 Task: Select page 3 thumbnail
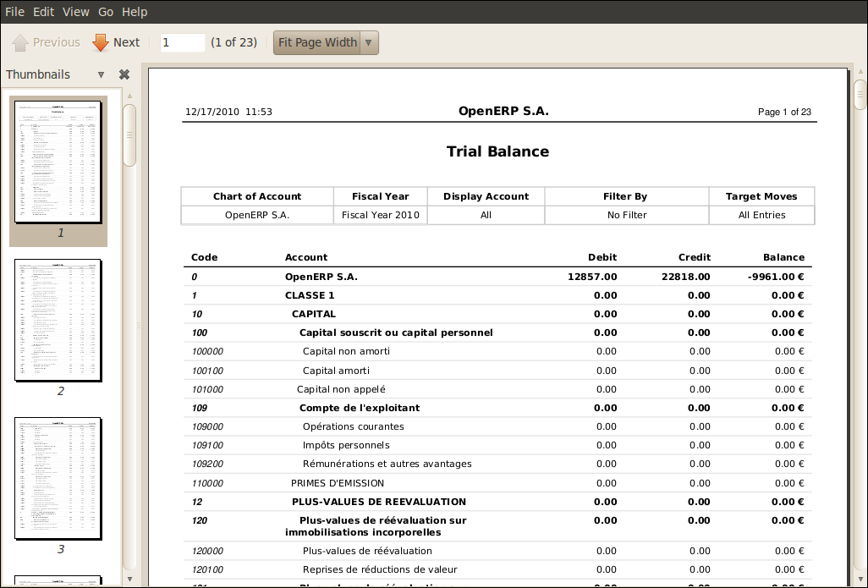[58, 478]
